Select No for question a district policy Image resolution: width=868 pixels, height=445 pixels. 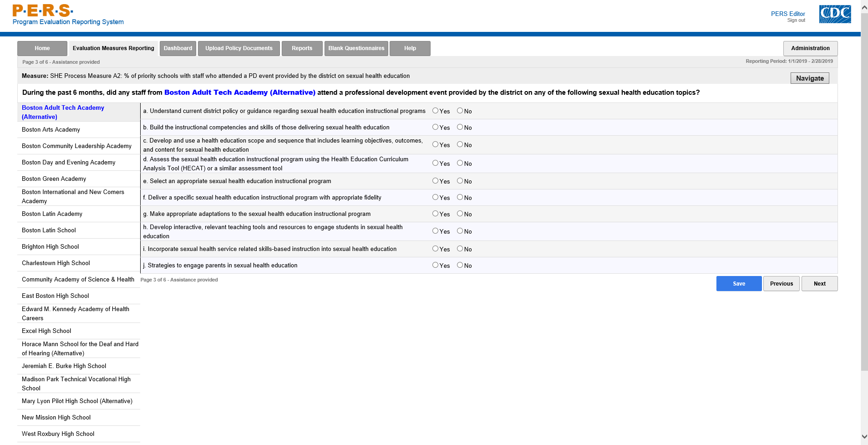coord(460,111)
